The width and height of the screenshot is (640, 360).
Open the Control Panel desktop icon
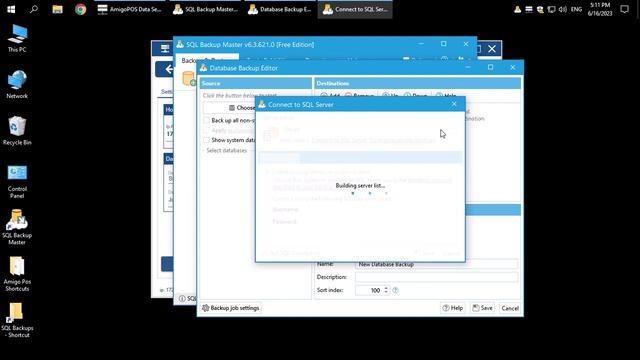click(x=17, y=181)
